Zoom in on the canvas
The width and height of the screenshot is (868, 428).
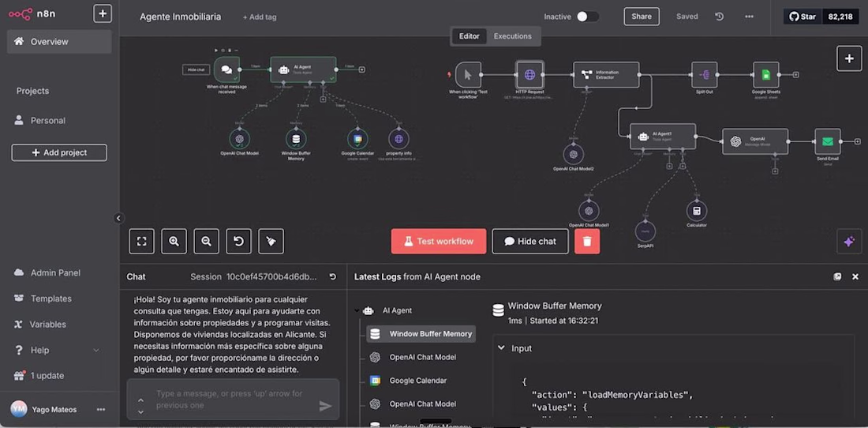coord(174,242)
